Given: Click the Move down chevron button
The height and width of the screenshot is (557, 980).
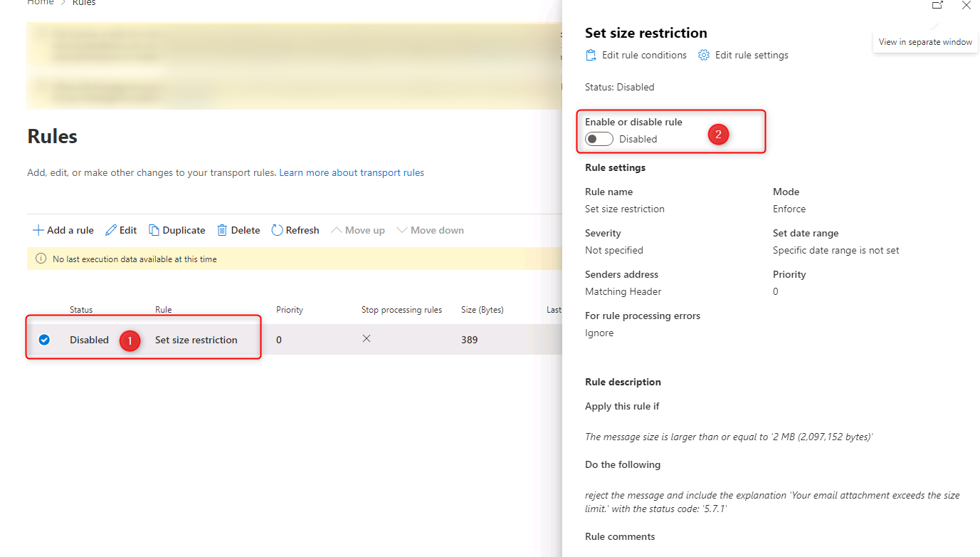Looking at the screenshot, I should point(430,230).
